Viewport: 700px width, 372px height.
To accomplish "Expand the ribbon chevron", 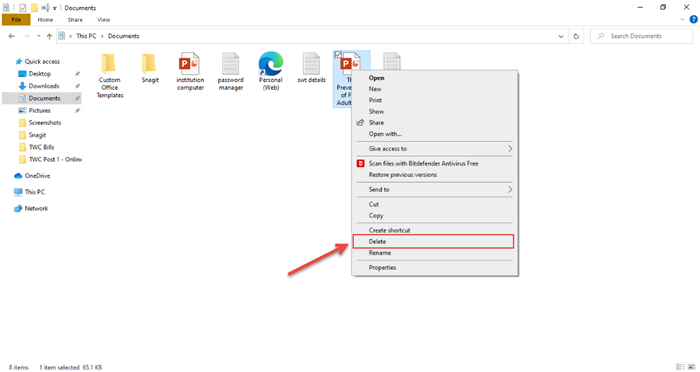I will tap(682, 20).
